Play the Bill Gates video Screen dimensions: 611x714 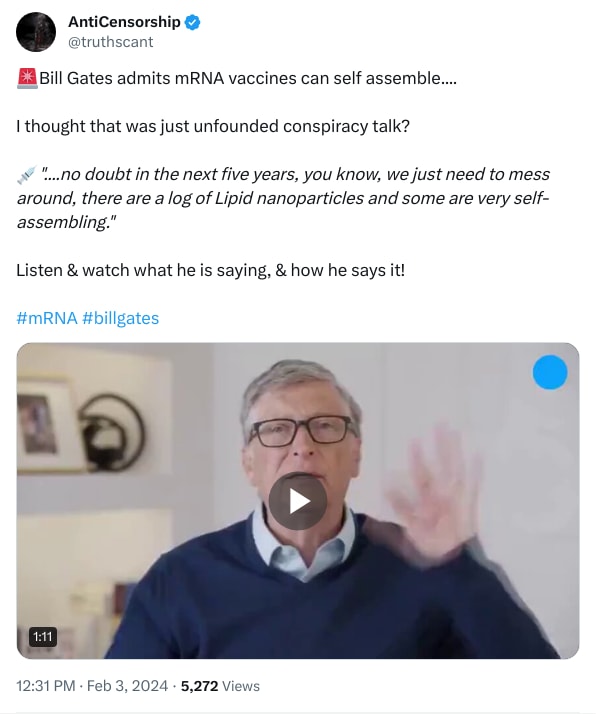[x=297, y=501]
